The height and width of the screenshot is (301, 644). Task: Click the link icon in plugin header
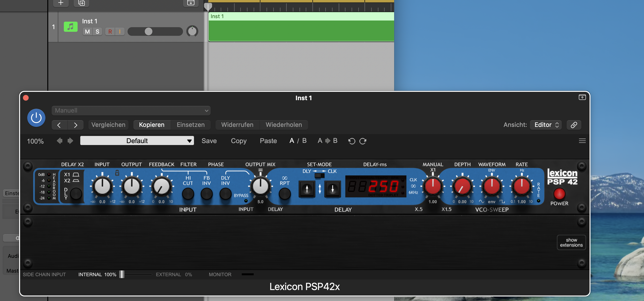coord(574,125)
